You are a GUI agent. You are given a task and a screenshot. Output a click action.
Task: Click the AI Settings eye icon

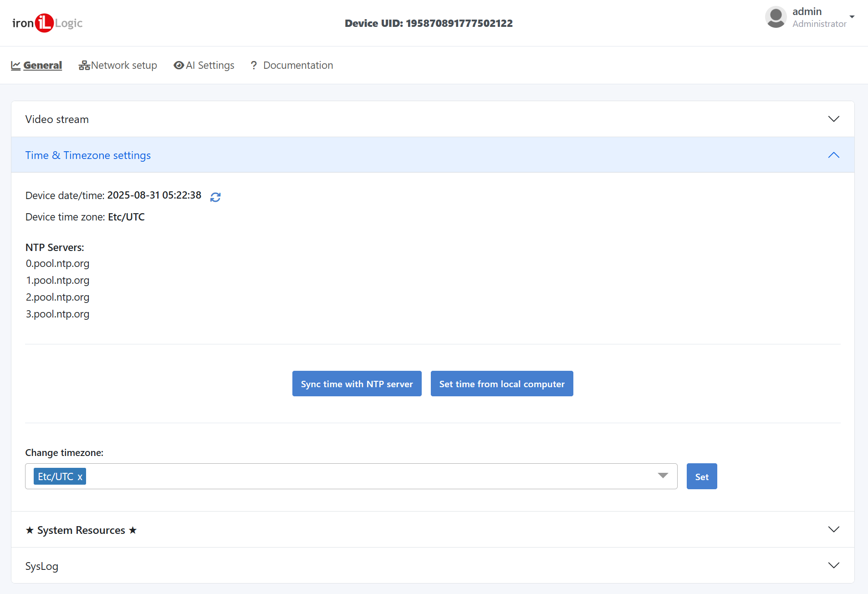point(179,66)
